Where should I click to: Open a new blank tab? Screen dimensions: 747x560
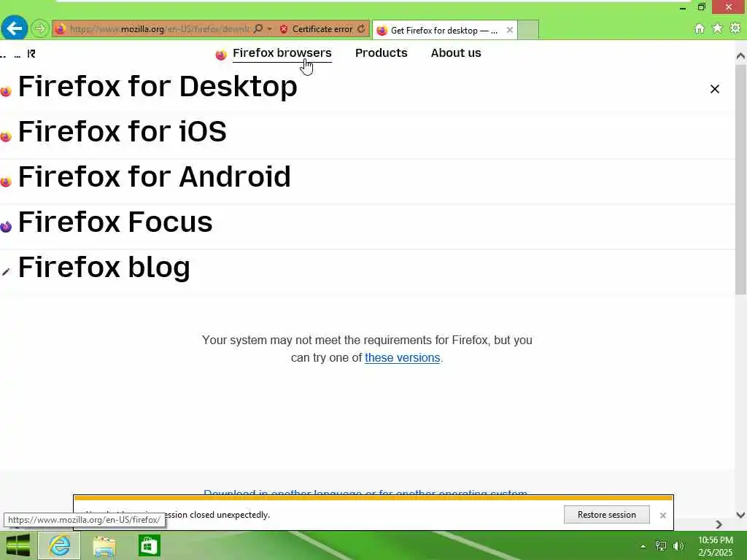click(x=528, y=30)
